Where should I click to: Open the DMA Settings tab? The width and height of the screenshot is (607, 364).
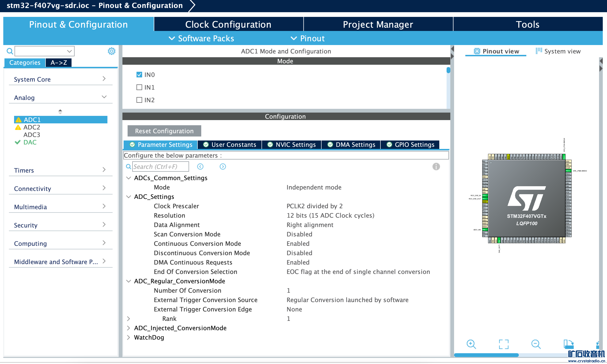(351, 144)
